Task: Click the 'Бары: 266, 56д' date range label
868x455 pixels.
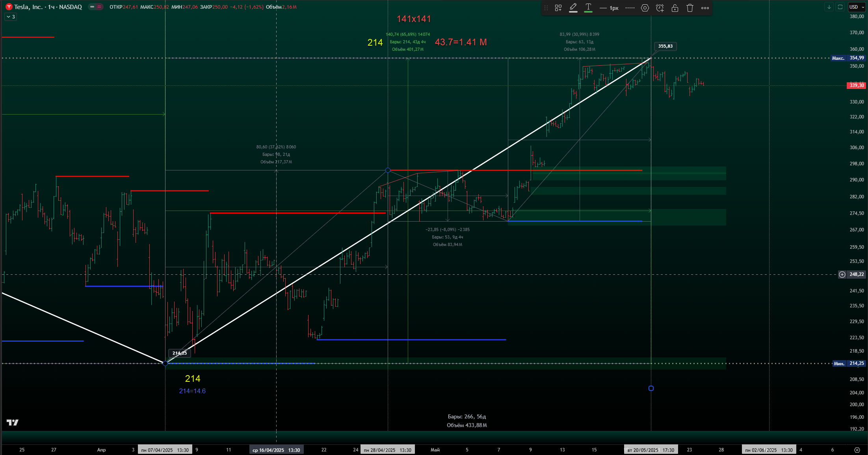Action: (467, 416)
